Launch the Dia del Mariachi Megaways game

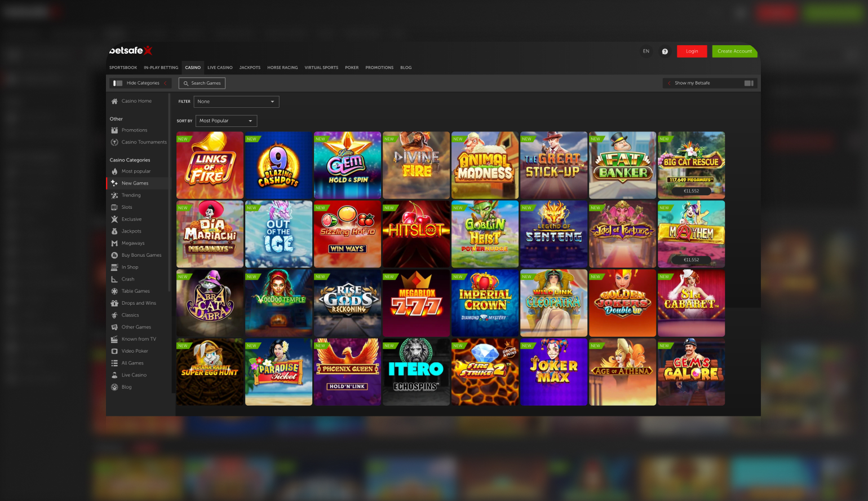coord(210,234)
